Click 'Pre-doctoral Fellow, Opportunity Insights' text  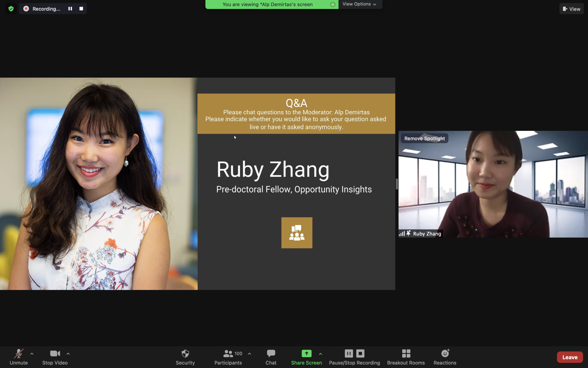294,189
